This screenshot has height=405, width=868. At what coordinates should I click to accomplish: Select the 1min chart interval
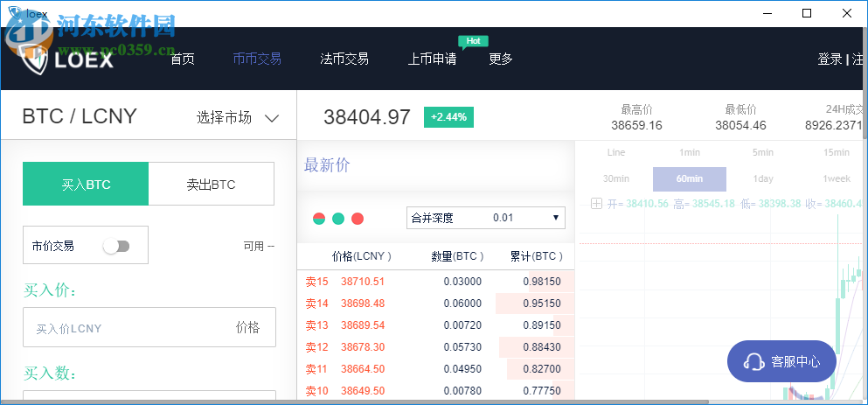click(x=690, y=152)
